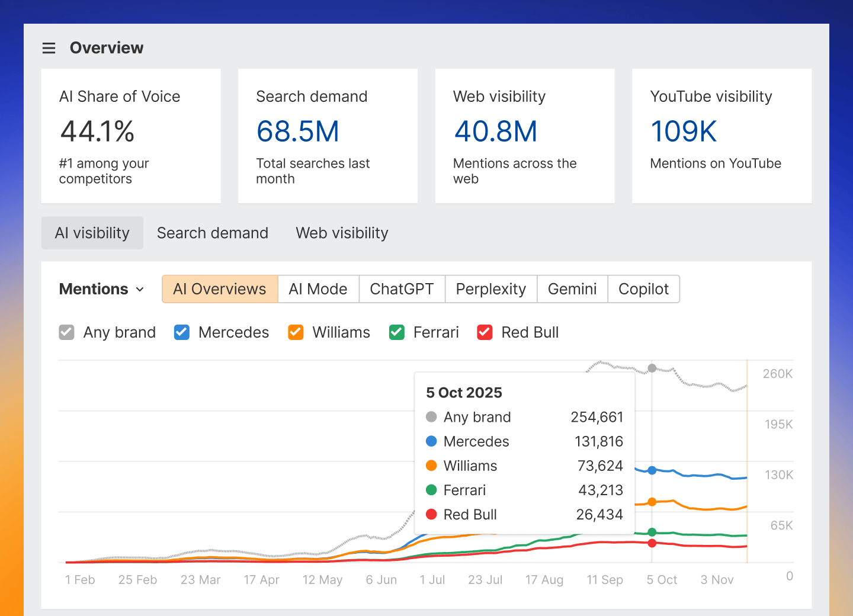Image resolution: width=853 pixels, height=616 pixels.
Task: Click the 109K YouTube visibility metric
Action: click(684, 131)
